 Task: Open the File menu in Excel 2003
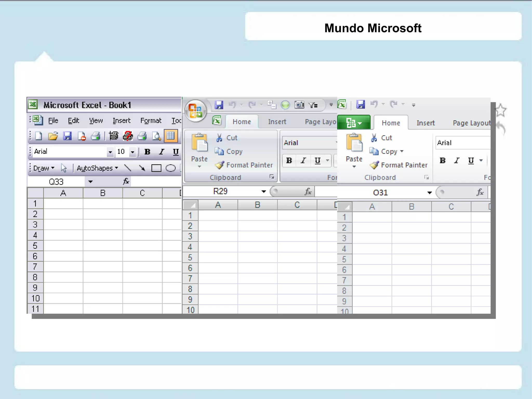pos(53,121)
